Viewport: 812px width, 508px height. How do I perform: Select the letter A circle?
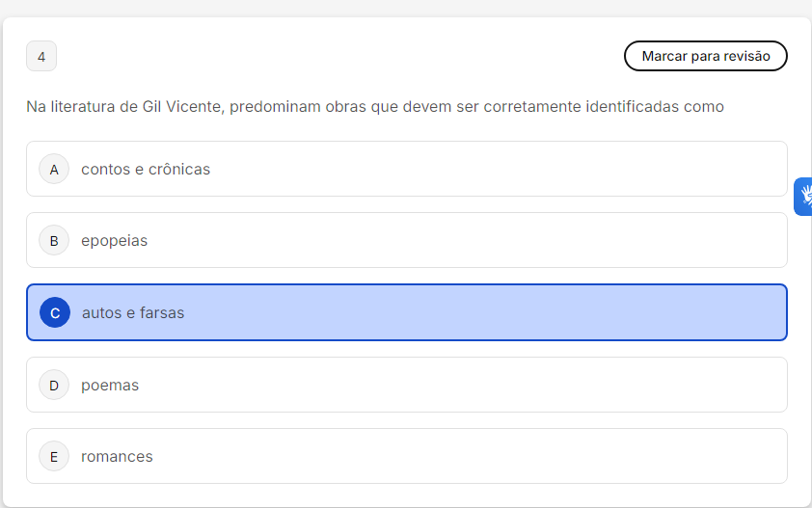(x=54, y=170)
